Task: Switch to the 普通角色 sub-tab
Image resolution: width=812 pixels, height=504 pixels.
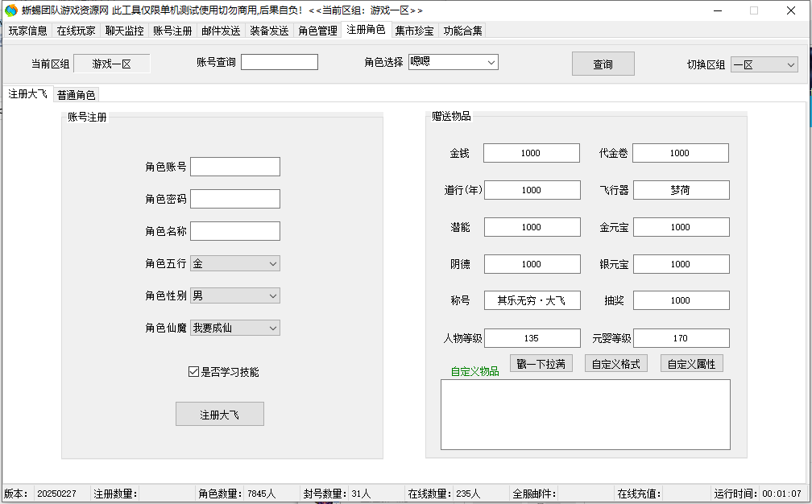Action: 76,95
